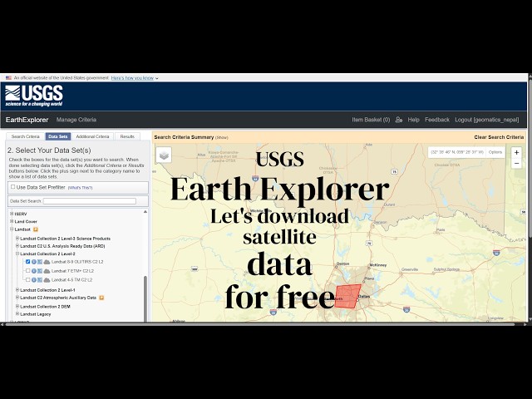Zoom in the map with plus

point(516,153)
